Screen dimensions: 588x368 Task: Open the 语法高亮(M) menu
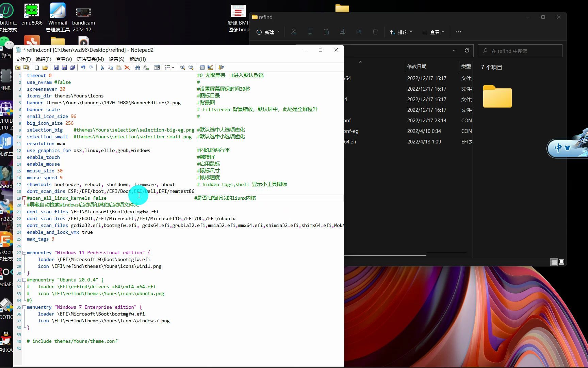(x=91, y=59)
